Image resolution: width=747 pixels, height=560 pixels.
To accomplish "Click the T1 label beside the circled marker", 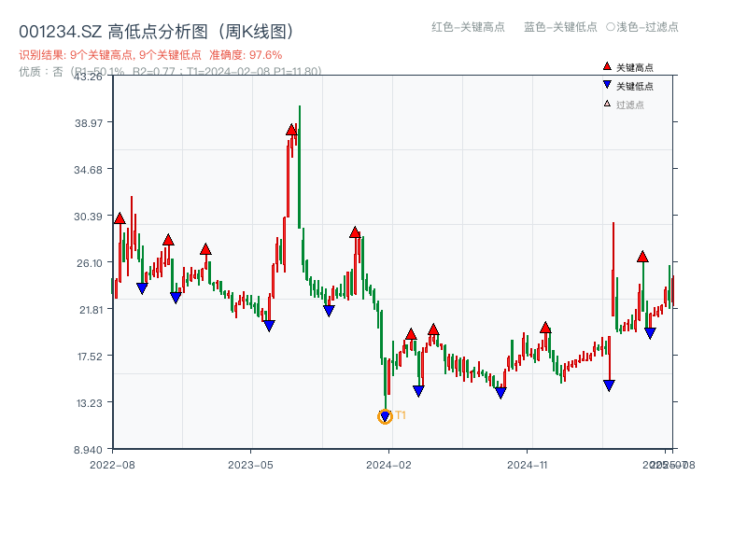I will 401,413.
